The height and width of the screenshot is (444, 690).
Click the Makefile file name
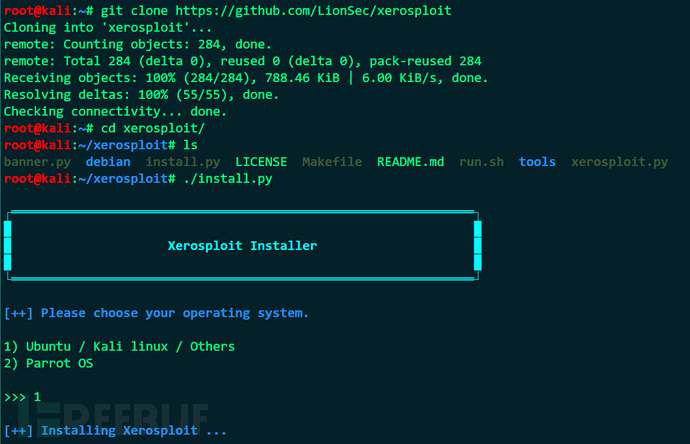[x=332, y=162]
